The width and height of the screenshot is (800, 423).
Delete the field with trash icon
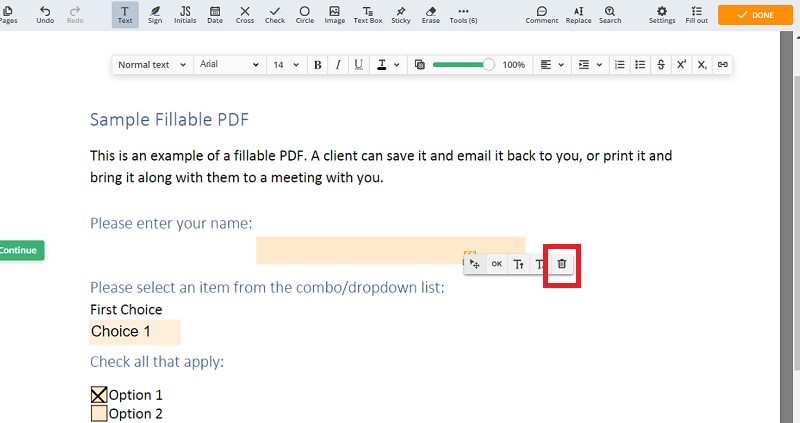click(562, 264)
